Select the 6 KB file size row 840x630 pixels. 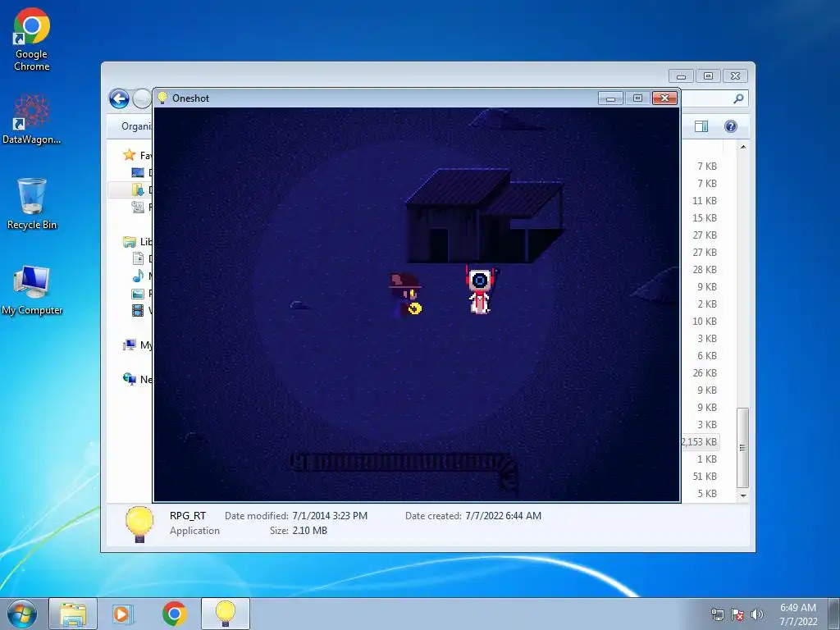tap(707, 356)
